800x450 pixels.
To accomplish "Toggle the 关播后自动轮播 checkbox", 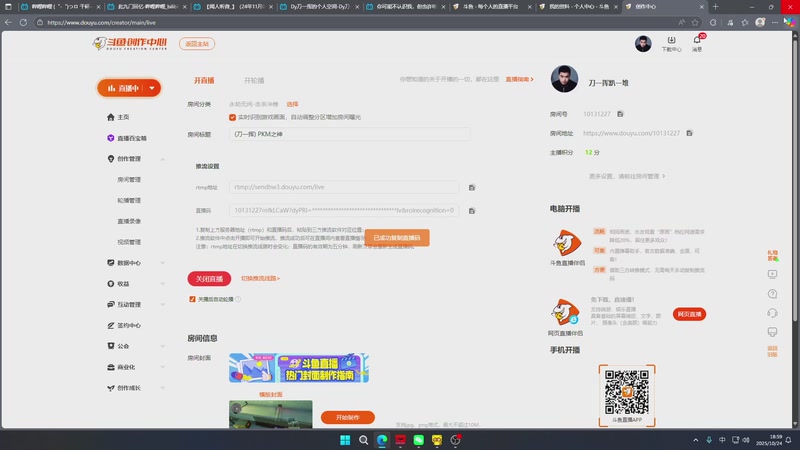I will pyautogui.click(x=192, y=299).
